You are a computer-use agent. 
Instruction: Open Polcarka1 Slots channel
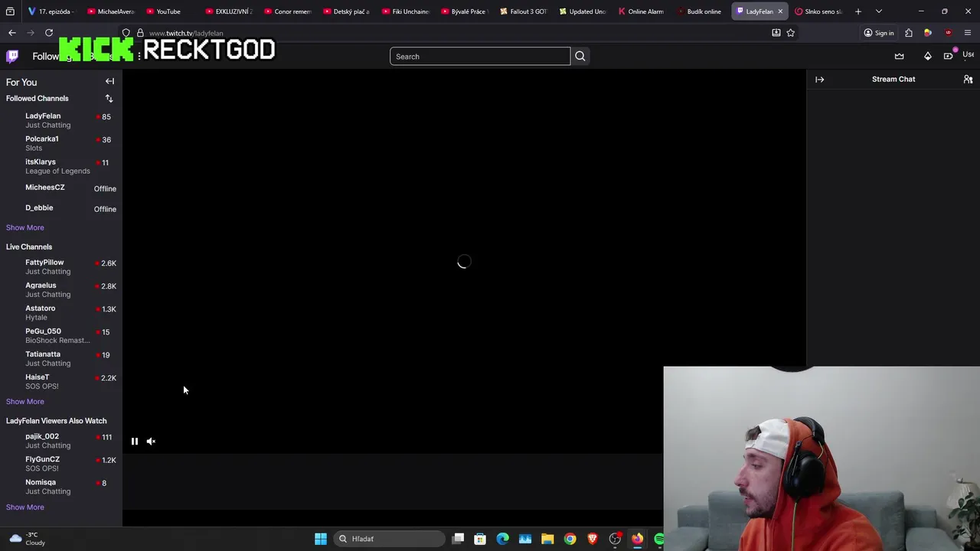61,143
